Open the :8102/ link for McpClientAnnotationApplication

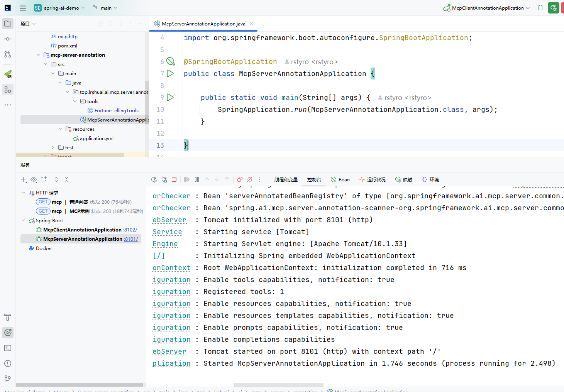pos(130,230)
